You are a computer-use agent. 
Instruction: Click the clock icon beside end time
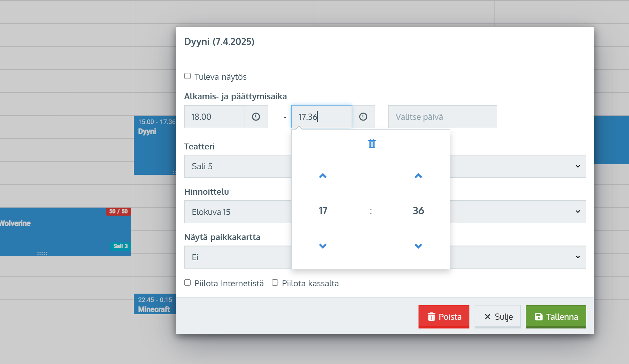click(x=363, y=117)
